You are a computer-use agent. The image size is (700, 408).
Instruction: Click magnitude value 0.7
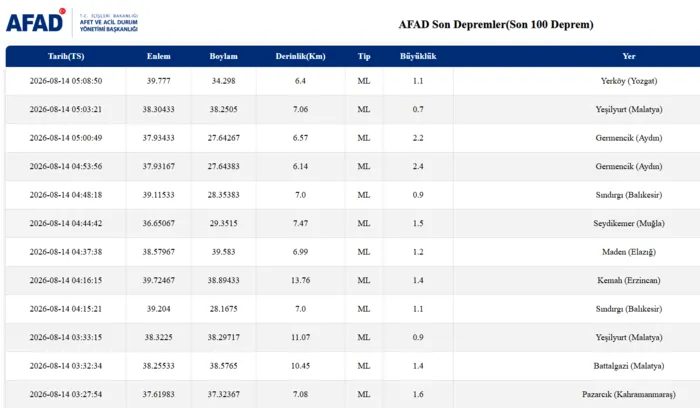(x=418, y=109)
